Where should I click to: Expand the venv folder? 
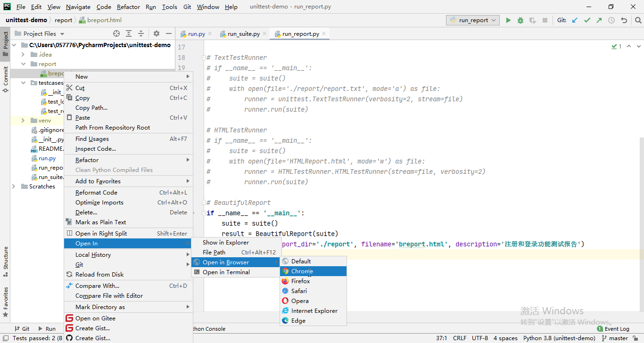(x=23, y=121)
